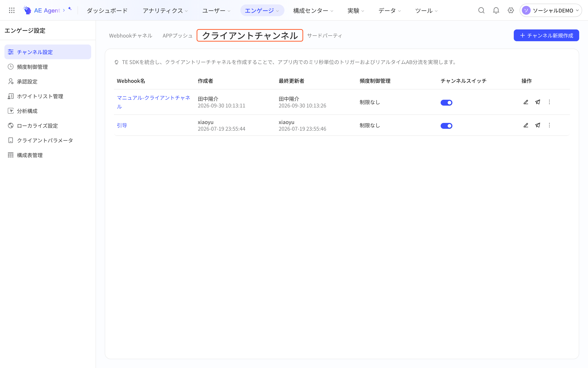
Task: Open the 引导 channel link
Action: 122,125
